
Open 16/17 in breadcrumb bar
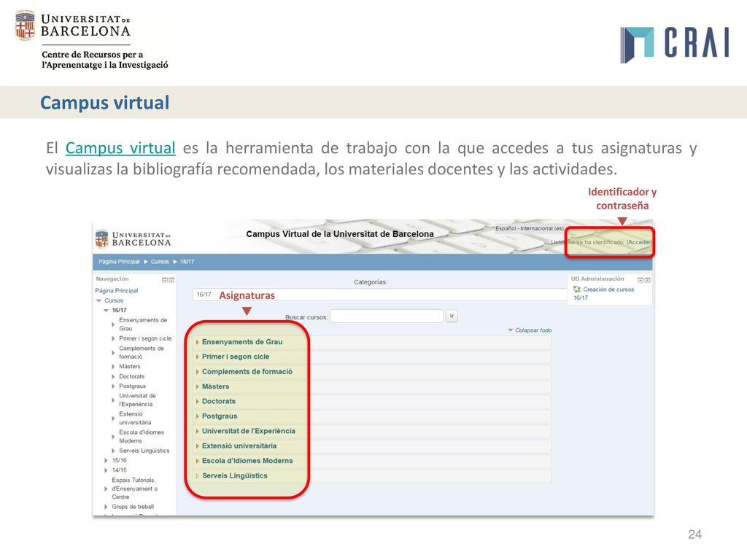[187, 262]
